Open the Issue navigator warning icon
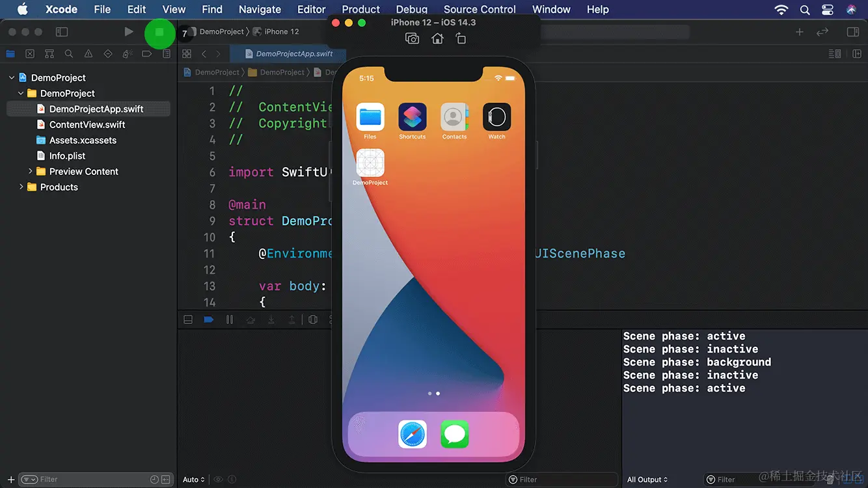The image size is (868, 488). [x=88, y=54]
